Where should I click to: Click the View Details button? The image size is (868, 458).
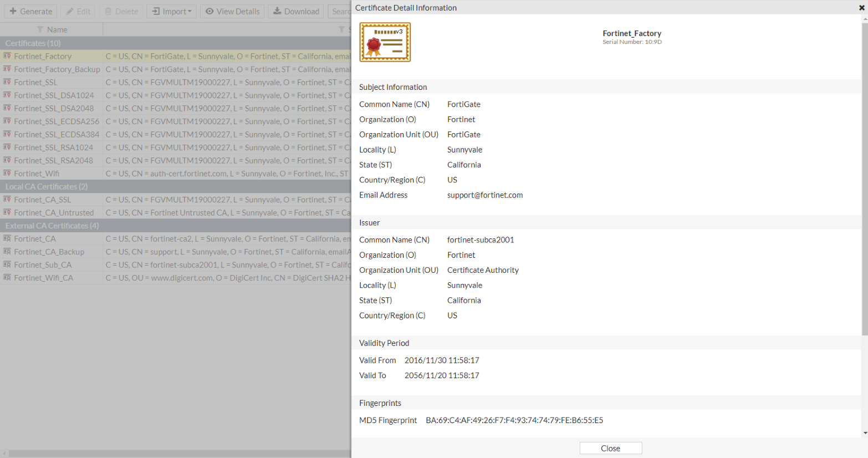coord(232,11)
